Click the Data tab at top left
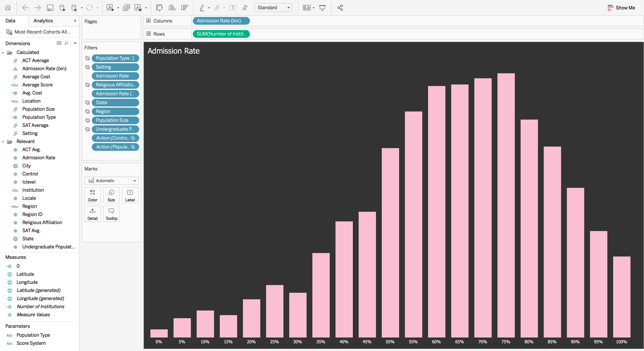This screenshot has width=644, height=351. [x=11, y=20]
